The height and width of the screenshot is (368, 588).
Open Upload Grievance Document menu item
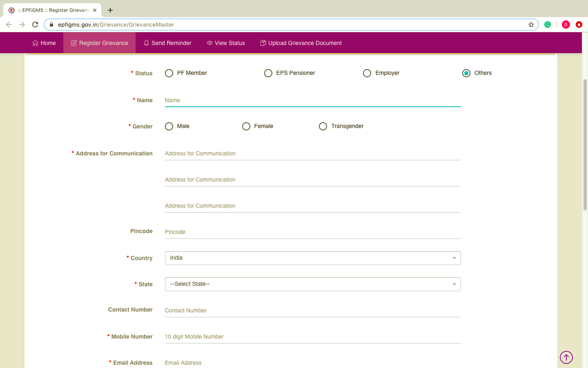click(x=301, y=43)
